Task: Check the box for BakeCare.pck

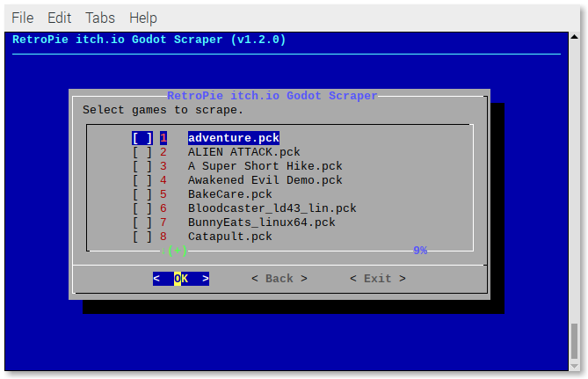Action: click(x=142, y=194)
